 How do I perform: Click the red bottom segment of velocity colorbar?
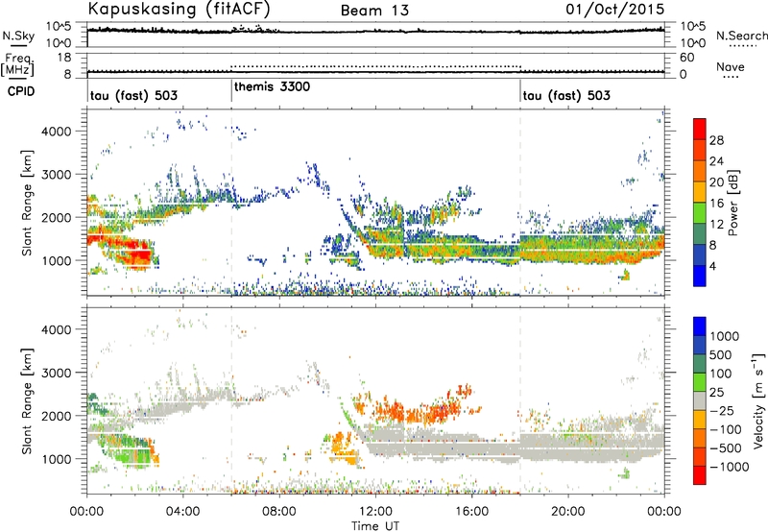700,475
